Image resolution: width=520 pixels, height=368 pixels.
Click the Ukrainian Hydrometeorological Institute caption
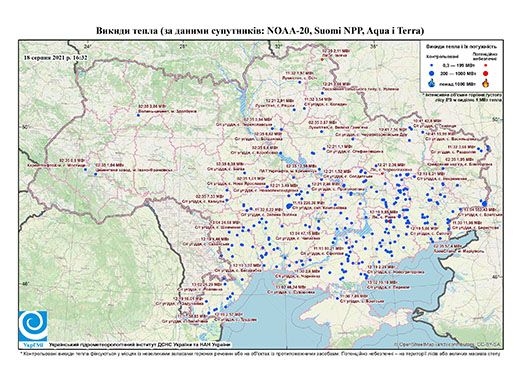point(140,344)
